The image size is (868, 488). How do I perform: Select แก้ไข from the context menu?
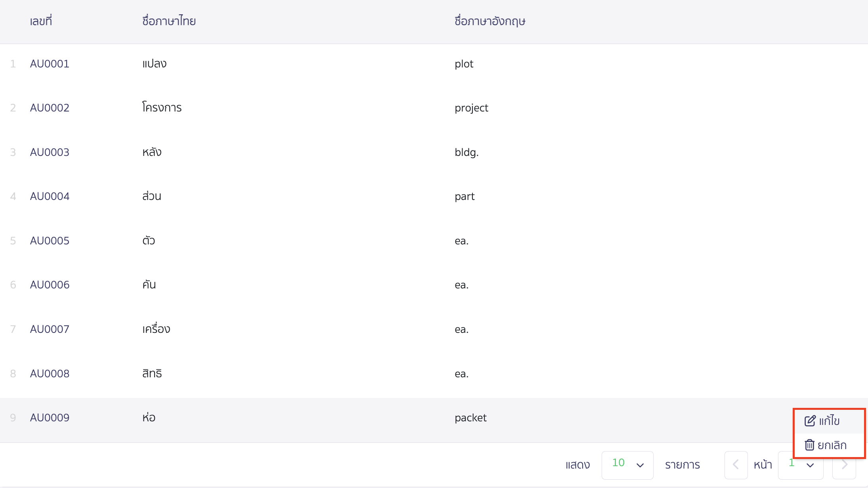tap(829, 421)
